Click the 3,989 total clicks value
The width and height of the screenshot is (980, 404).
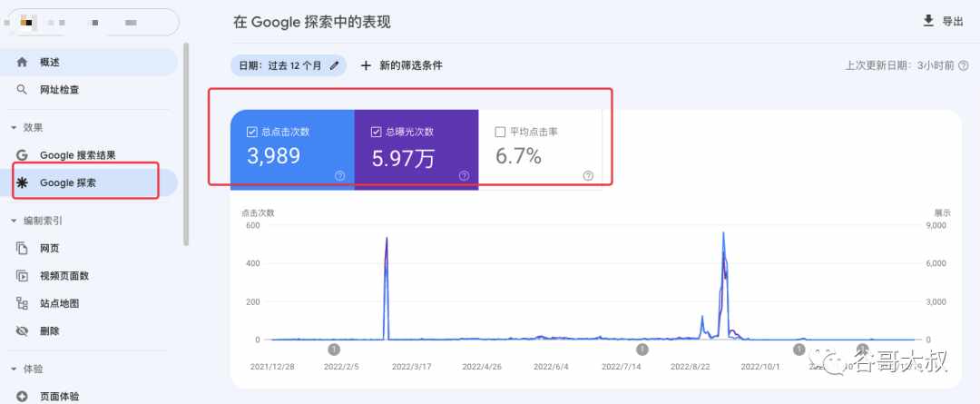(x=274, y=156)
